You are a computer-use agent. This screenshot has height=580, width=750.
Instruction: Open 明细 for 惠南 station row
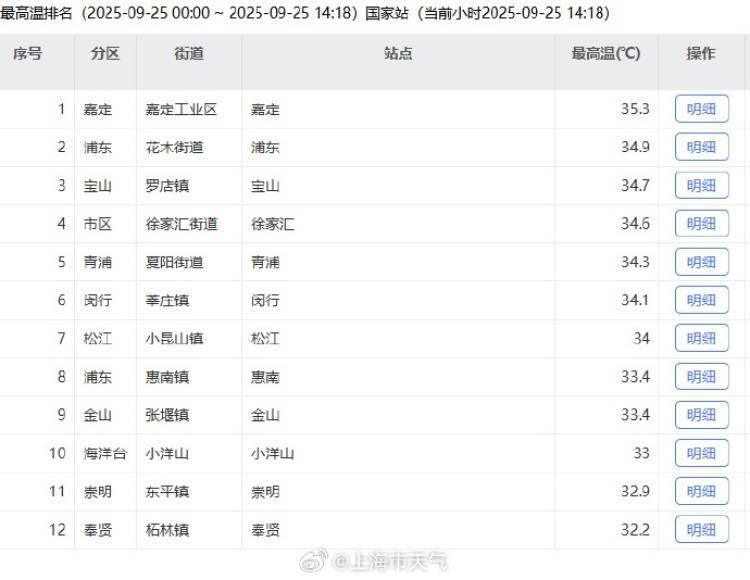(x=701, y=377)
